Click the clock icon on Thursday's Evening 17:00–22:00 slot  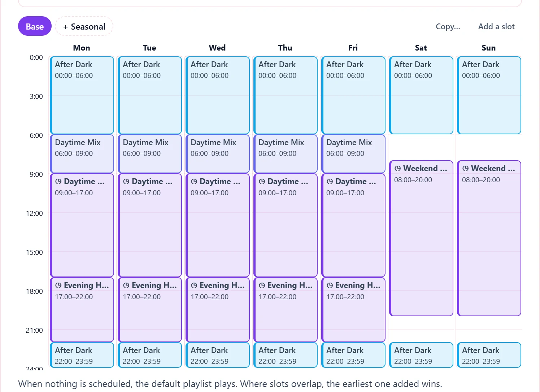(262, 286)
